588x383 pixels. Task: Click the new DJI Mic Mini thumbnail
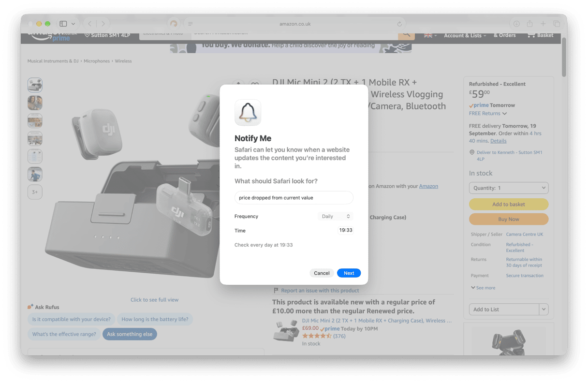pyautogui.click(x=286, y=330)
